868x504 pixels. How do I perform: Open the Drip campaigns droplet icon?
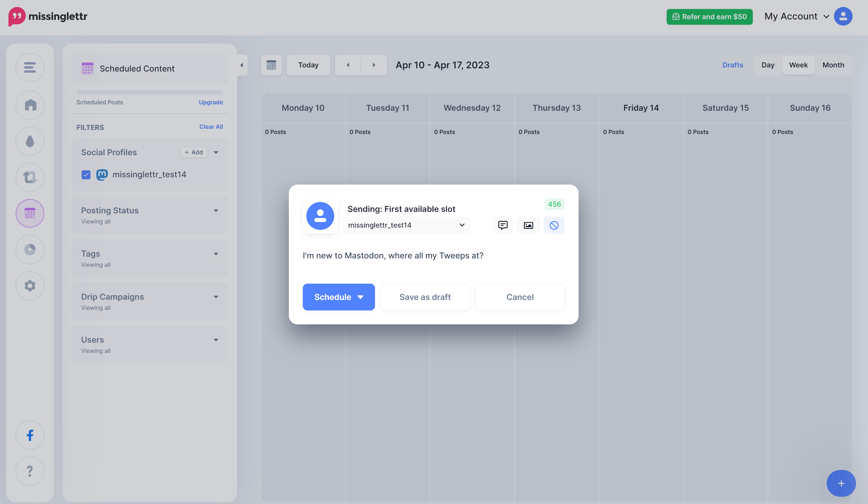click(30, 141)
